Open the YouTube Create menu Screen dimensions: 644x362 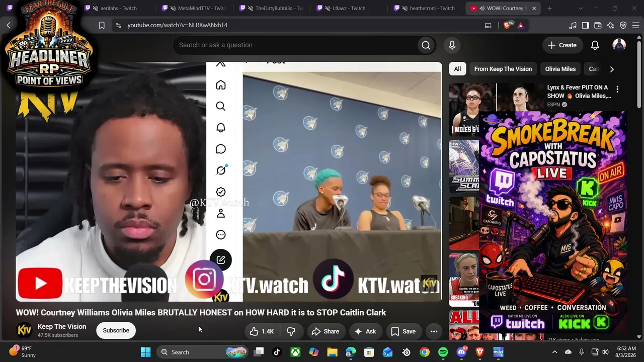(x=562, y=45)
